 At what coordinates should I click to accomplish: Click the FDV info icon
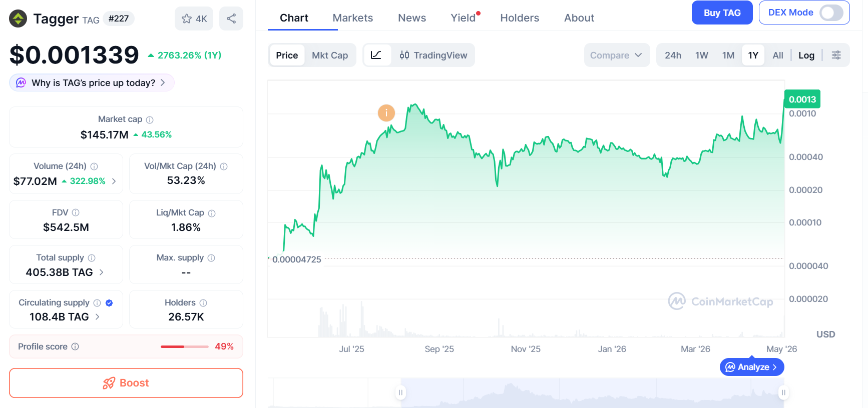point(76,212)
